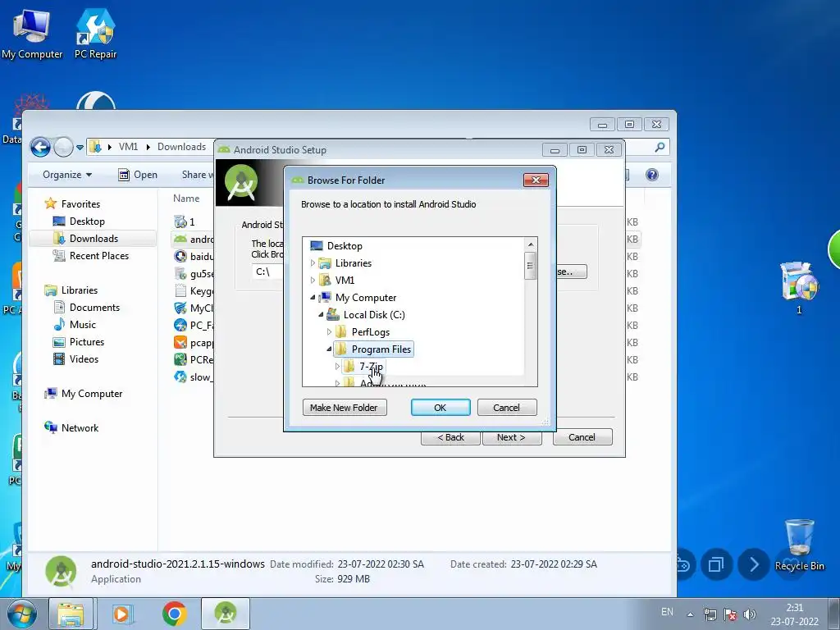
Task: Open Action Center flag tray icon
Action: pyautogui.click(x=729, y=614)
